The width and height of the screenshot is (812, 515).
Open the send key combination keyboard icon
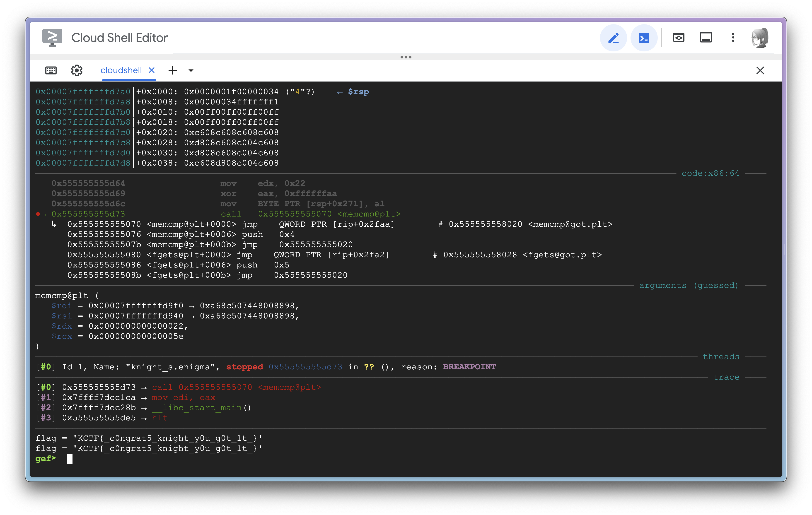[x=51, y=70]
